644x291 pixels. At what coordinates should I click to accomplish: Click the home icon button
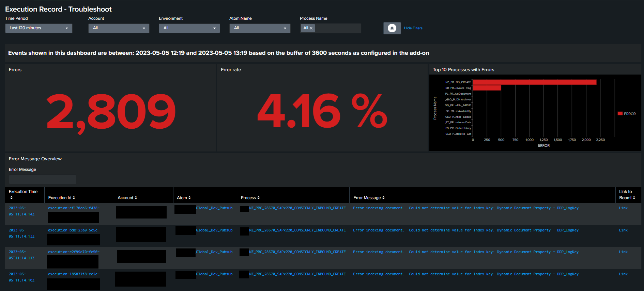[x=392, y=28]
